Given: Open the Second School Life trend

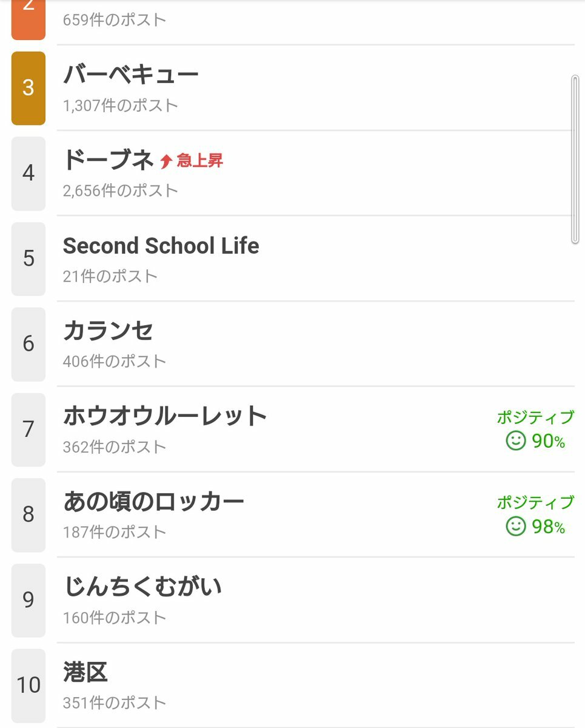Looking at the screenshot, I should 315,258.
